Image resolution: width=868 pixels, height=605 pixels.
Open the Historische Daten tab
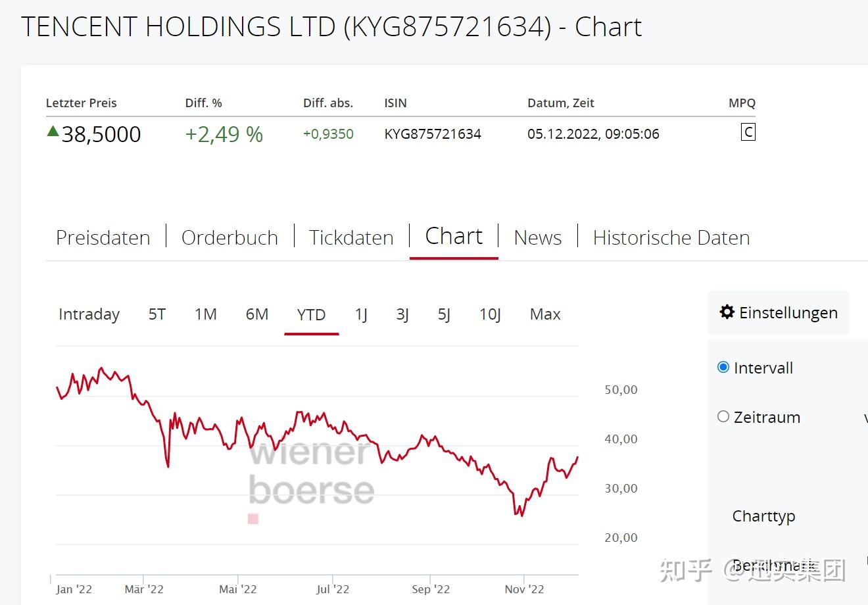click(671, 237)
